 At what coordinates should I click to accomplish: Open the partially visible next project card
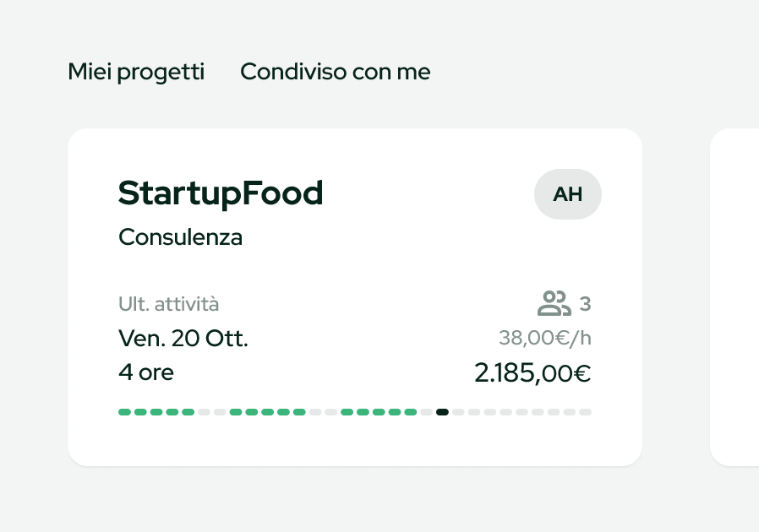pyautogui.click(x=734, y=296)
